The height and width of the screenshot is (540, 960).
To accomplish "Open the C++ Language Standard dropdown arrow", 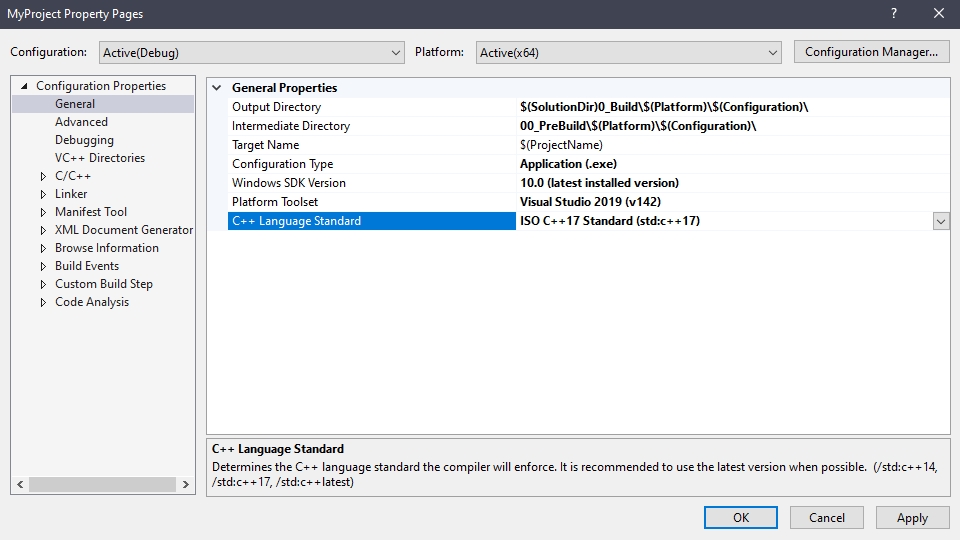I will click(x=941, y=221).
